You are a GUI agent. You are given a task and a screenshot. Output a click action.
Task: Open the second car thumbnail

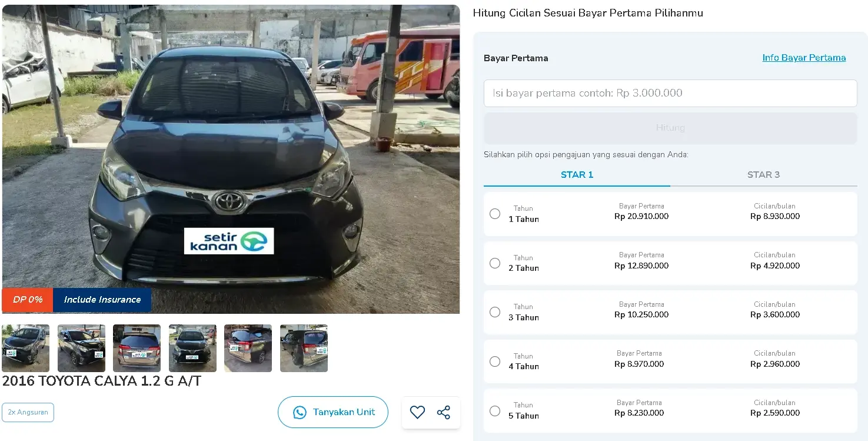(x=81, y=348)
